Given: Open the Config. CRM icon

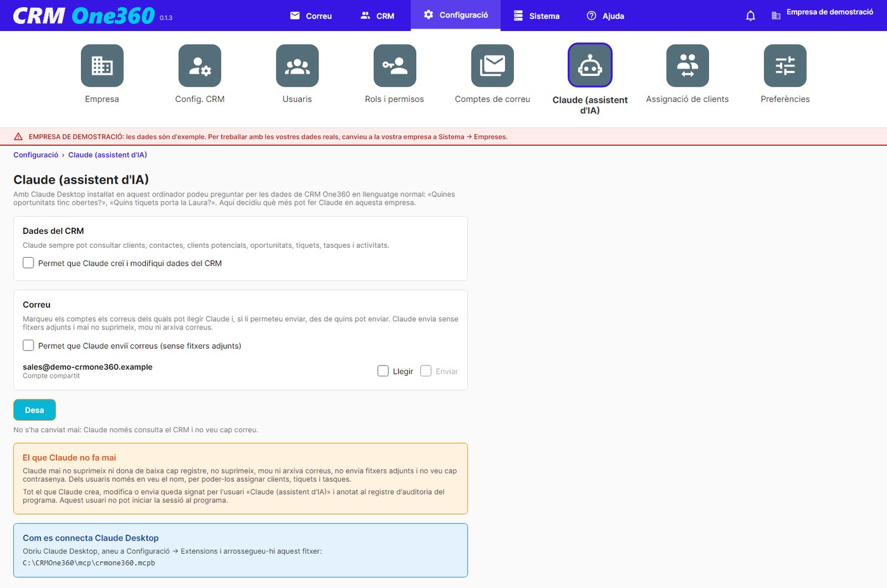Looking at the screenshot, I should pos(200,66).
